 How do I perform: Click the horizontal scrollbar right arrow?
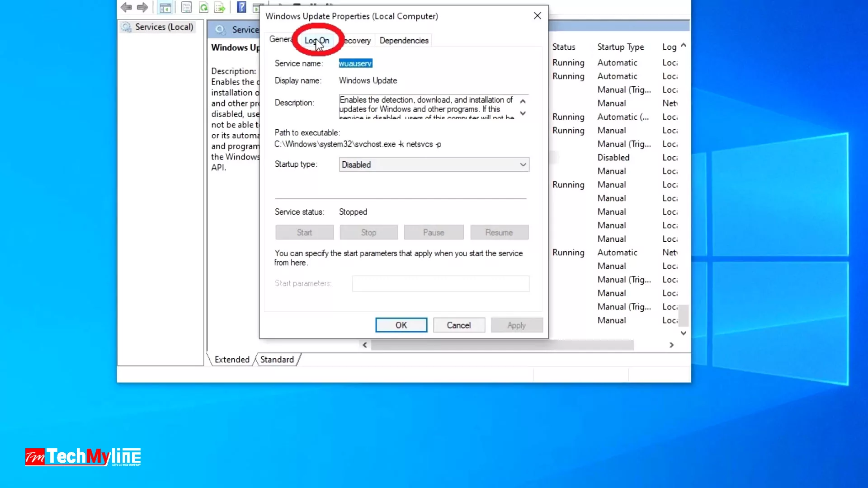[x=671, y=345]
